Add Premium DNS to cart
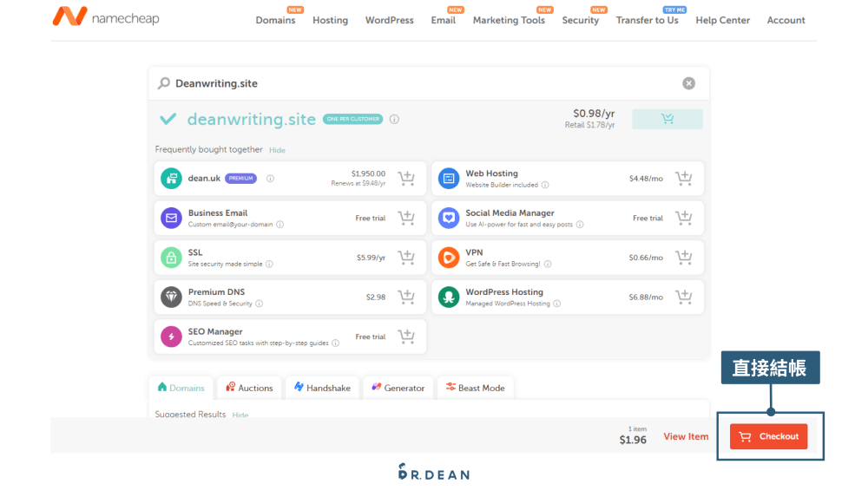The image size is (868, 497). click(x=406, y=298)
